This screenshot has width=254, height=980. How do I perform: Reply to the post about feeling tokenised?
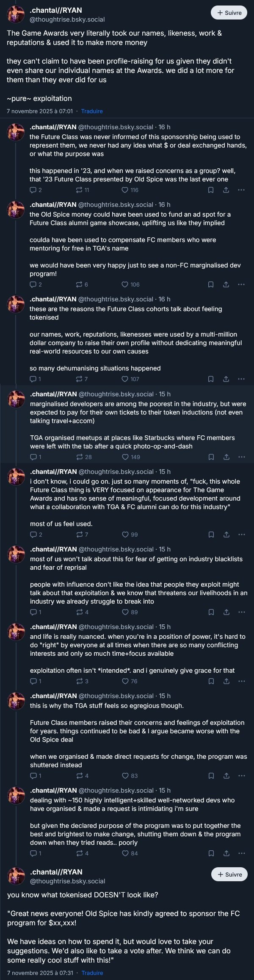(x=33, y=379)
